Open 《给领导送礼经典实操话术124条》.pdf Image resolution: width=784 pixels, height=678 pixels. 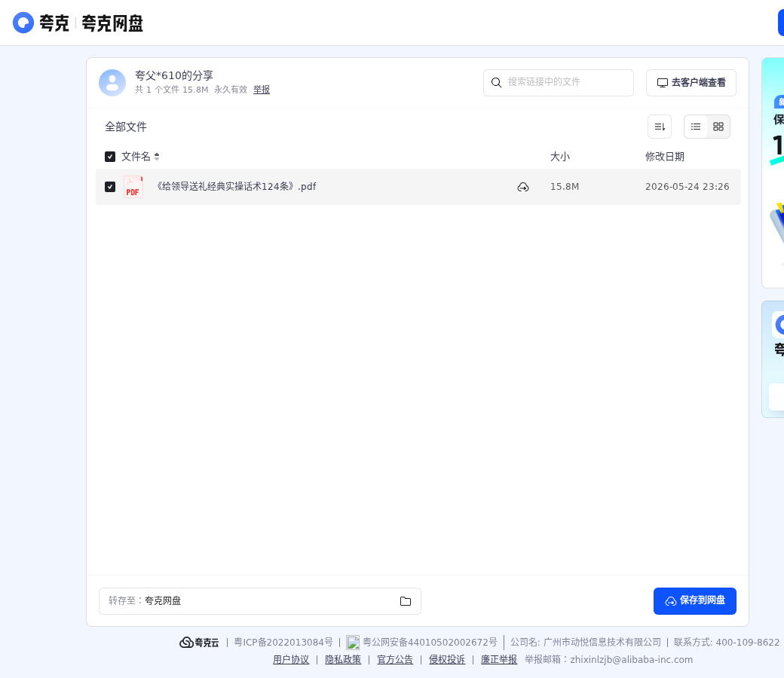pyautogui.click(x=236, y=186)
